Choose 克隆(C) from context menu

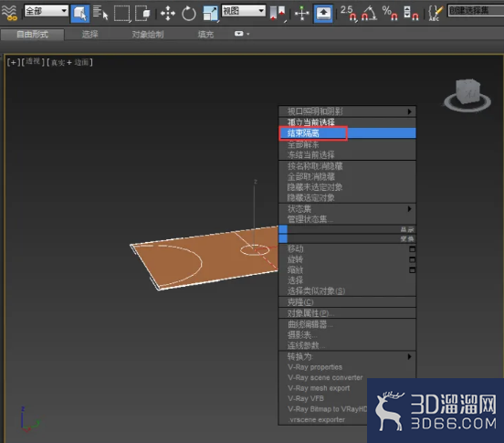[x=347, y=302]
